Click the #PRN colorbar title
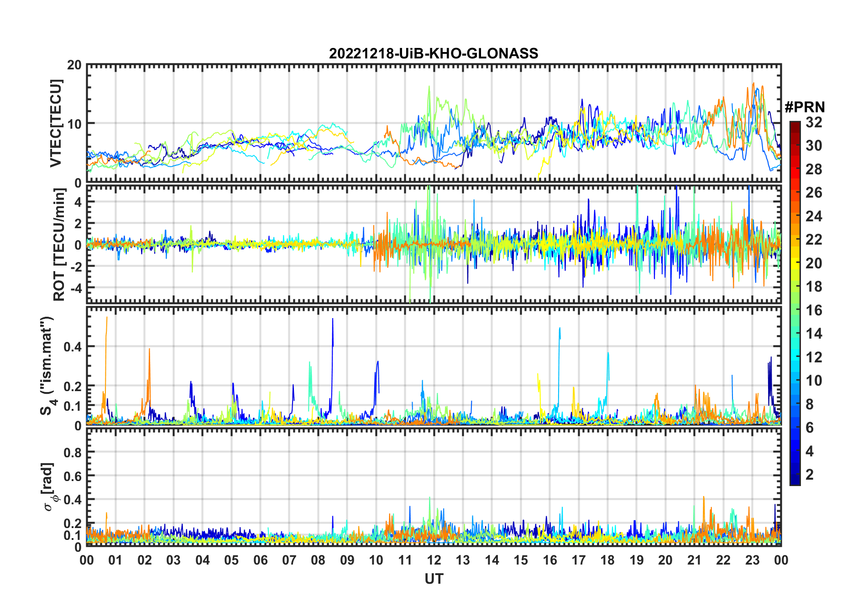 tap(805, 107)
